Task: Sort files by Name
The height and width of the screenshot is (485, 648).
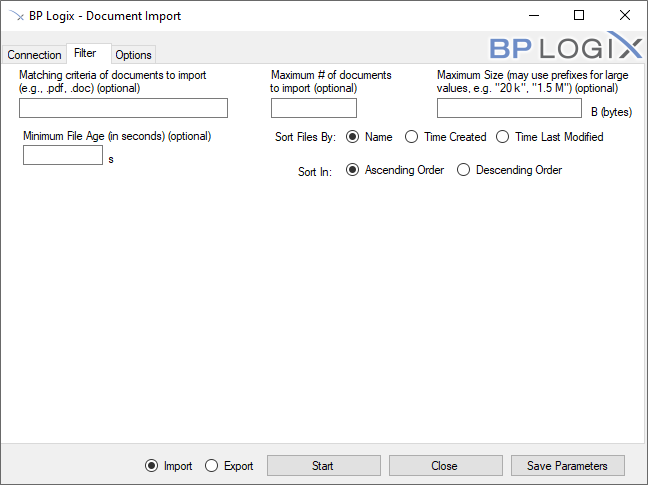Action: coord(352,137)
